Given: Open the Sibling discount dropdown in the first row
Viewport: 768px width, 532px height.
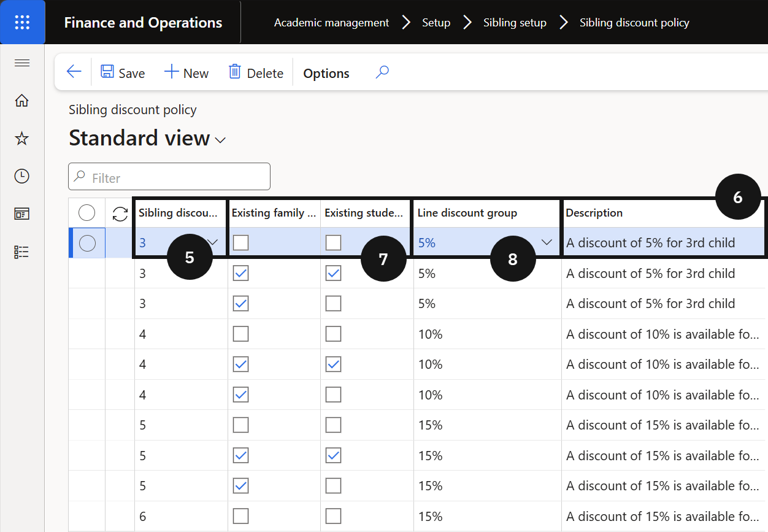Looking at the screenshot, I should pyautogui.click(x=213, y=242).
